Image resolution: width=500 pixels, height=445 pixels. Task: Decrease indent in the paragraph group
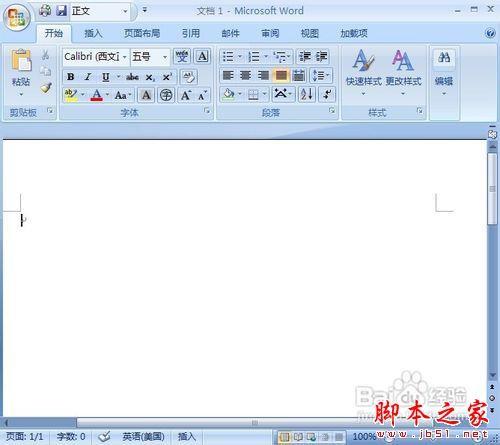click(305, 56)
